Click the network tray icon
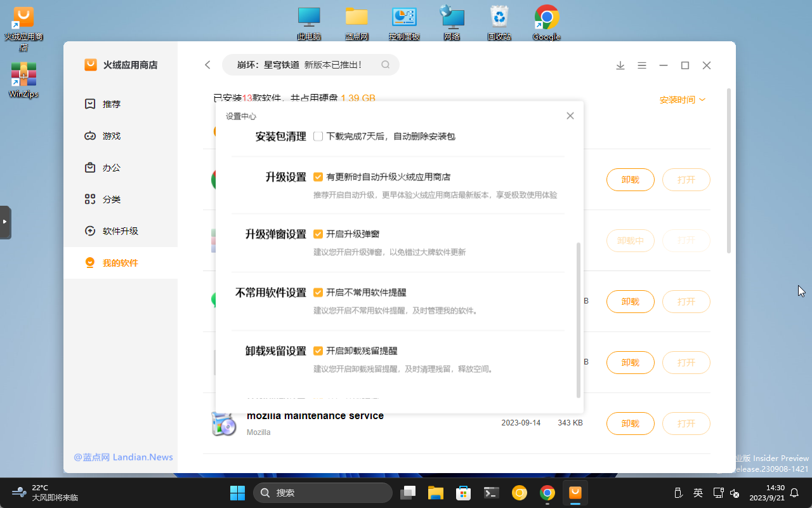 click(718, 493)
